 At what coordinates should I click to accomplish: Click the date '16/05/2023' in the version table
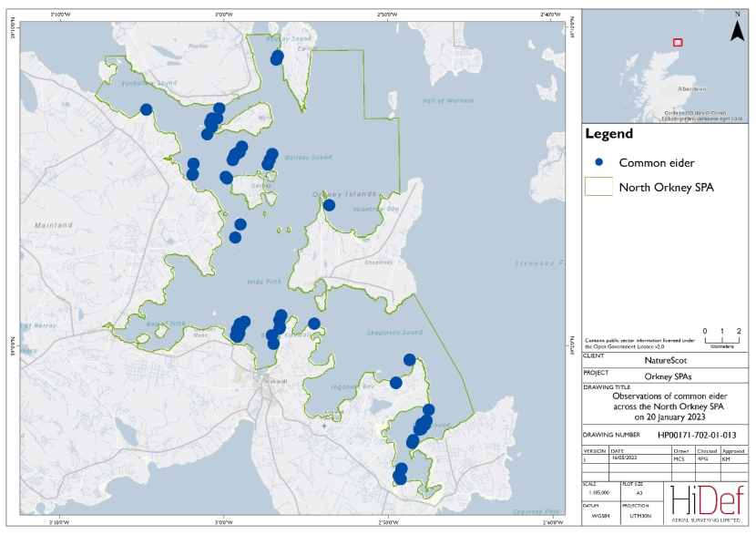pos(624,458)
